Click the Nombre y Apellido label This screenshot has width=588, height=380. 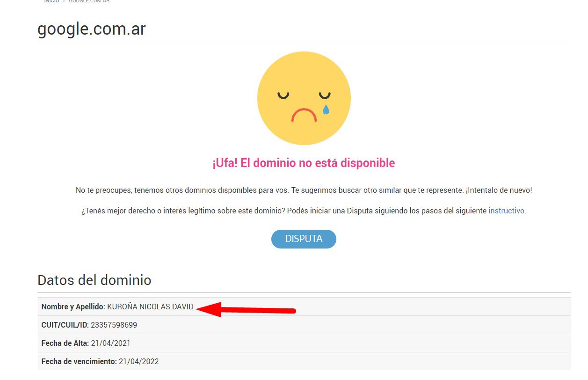(x=73, y=307)
